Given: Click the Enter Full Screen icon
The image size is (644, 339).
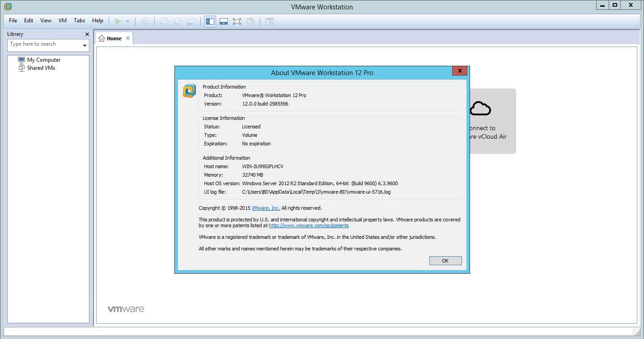Looking at the screenshot, I should pos(237,21).
